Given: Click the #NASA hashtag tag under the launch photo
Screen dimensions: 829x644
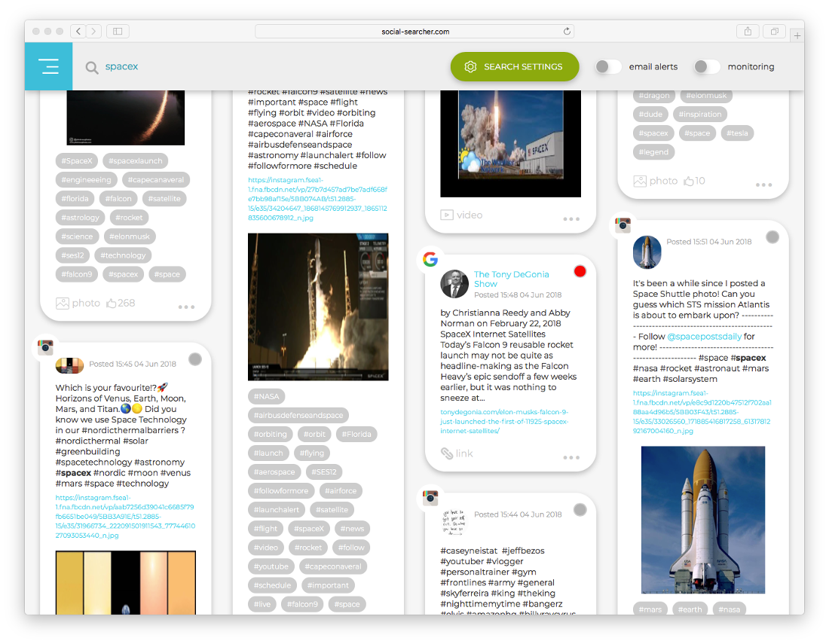Looking at the screenshot, I should point(267,397).
